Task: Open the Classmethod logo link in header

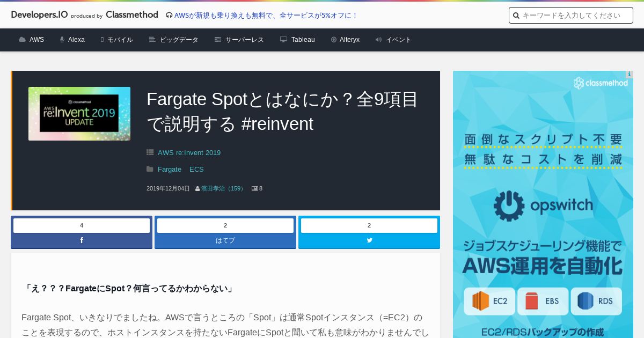Action: pyautogui.click(x=132, y=15)
